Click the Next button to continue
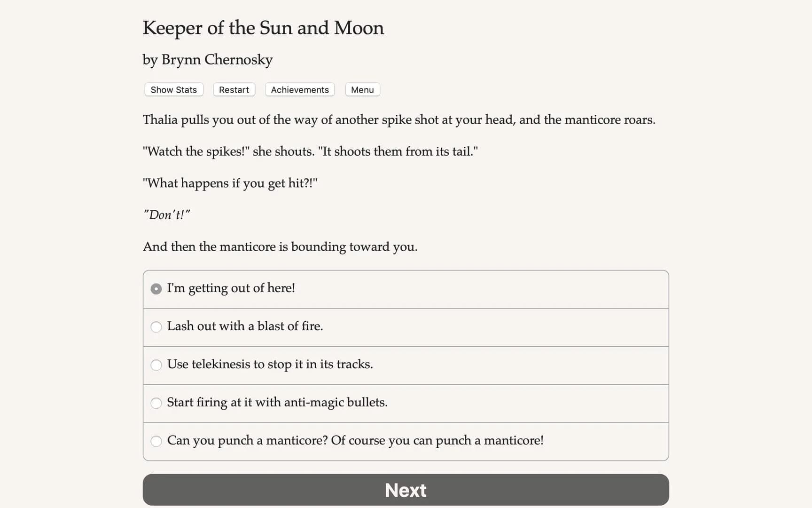Image resolution: width=812 pixels, height=508 pixels. click(405, 490)
